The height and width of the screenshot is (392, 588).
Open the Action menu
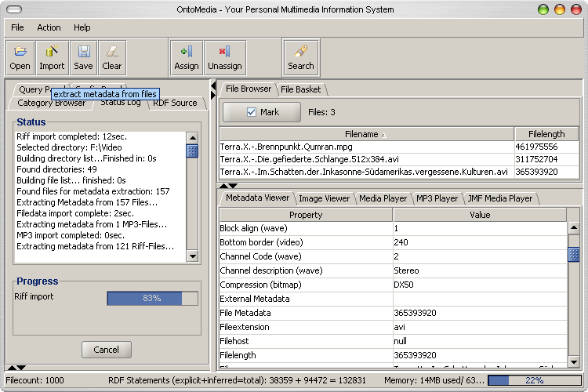click(49, 27)
